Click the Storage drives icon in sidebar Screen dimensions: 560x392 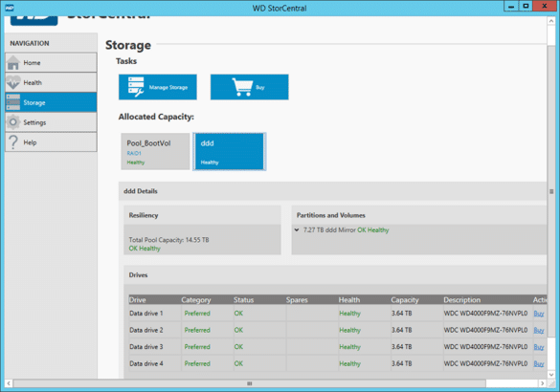tap(13, 102)
